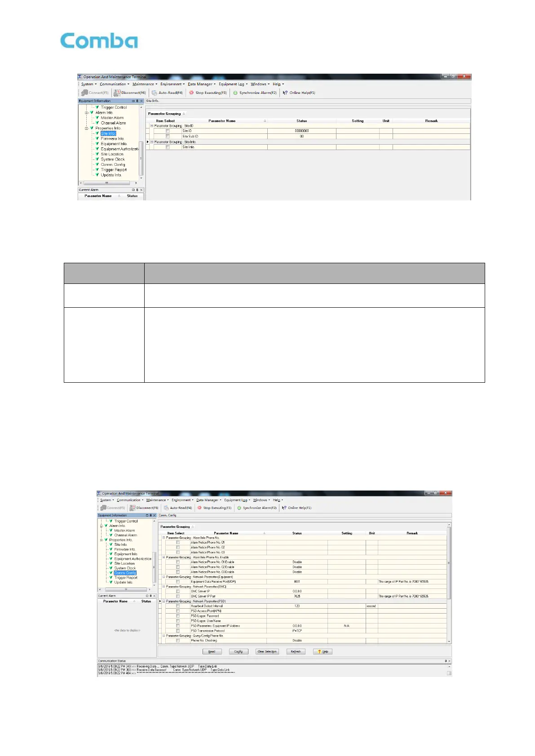Click Connect(F5) icon in Comm. Config screenshot
The height and width of the screenshot is (756, 535).
[x=103, y=508]
